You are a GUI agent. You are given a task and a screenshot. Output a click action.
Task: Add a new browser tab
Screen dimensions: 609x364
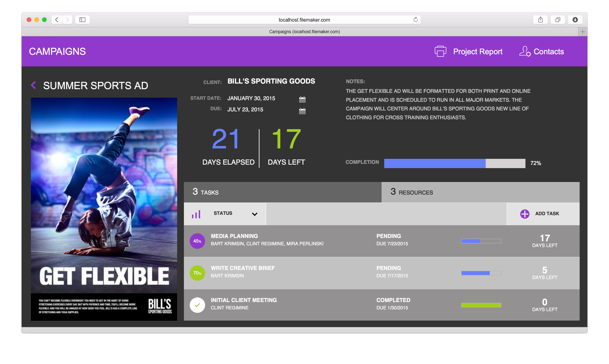pyautogui.click(x=583, y=32)
